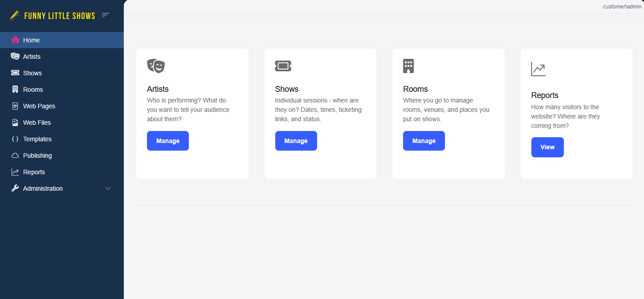
Task: Go to Reports in the sidebar
Action: click(x=62, y=172)
